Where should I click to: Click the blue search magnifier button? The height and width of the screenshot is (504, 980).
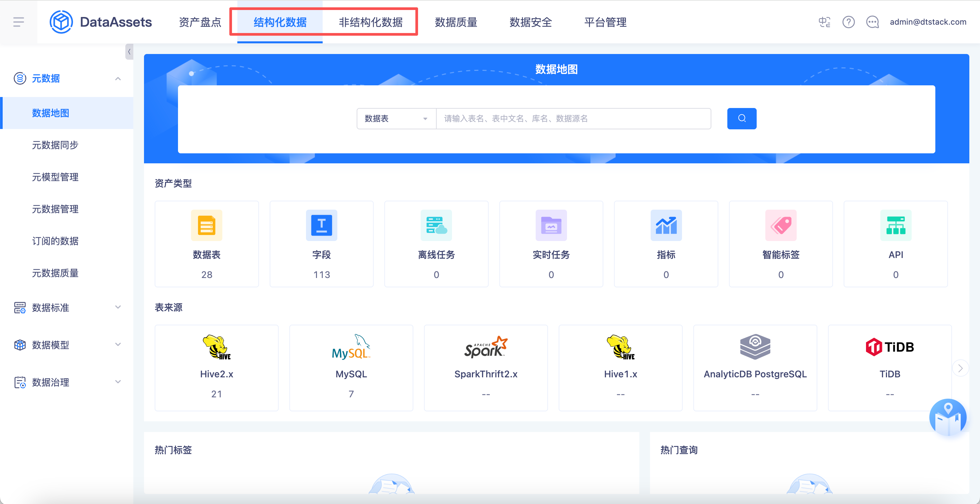[741, 119]
